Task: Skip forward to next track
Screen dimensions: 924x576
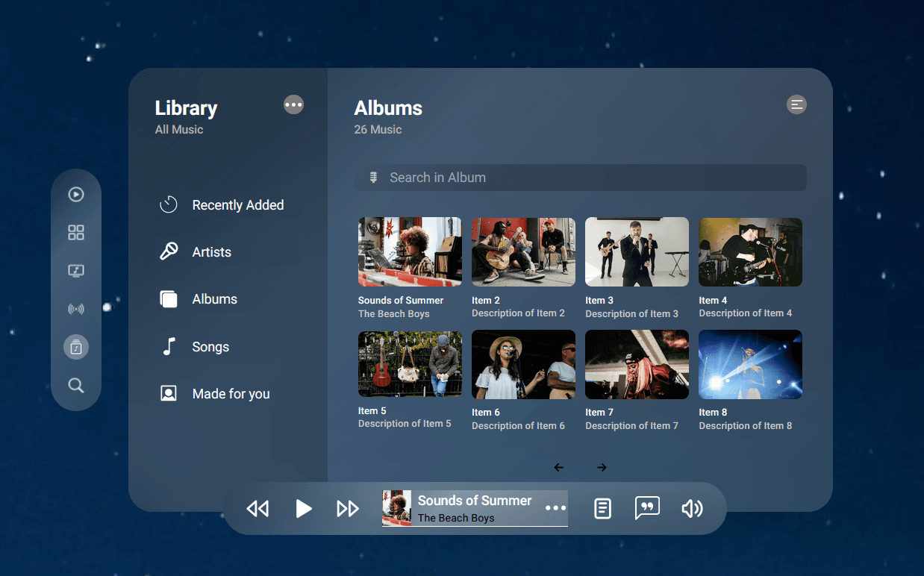Action: [348, 508]
